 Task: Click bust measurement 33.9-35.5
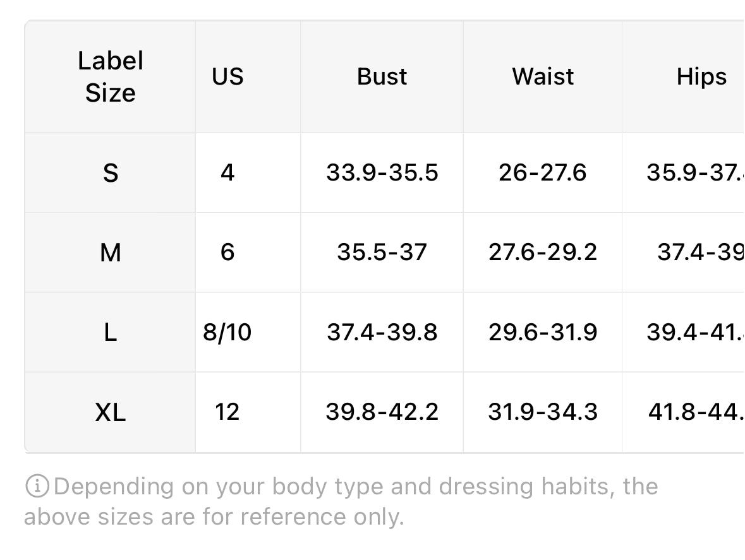[382, 172]
